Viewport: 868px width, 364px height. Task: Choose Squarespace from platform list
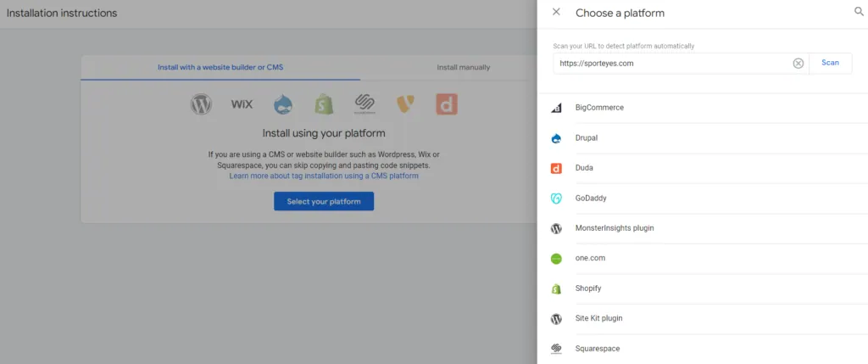pyautogui.click(x=598, y=349)
